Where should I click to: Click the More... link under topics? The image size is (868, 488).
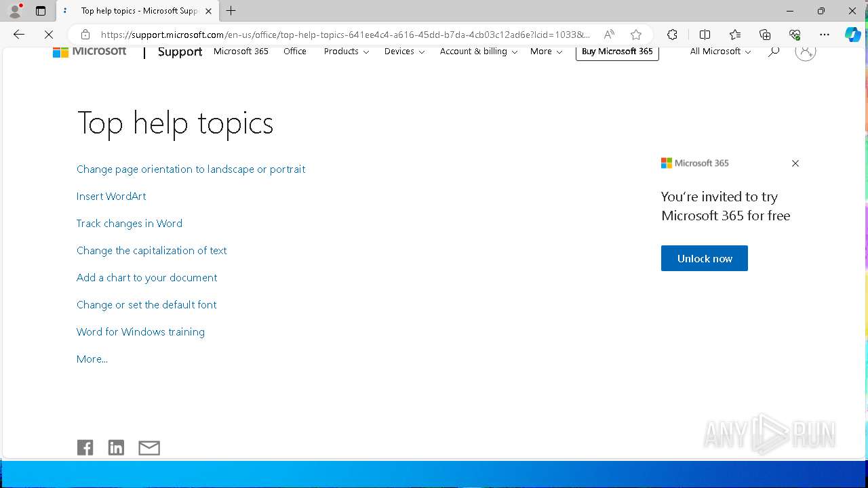tap(92, 359)
